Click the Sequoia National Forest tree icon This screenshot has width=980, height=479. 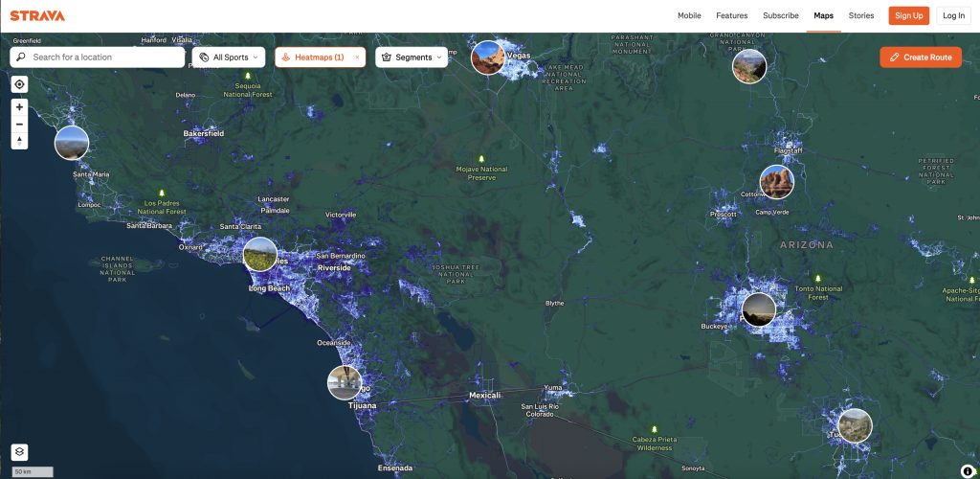click(x=248, y=76)
